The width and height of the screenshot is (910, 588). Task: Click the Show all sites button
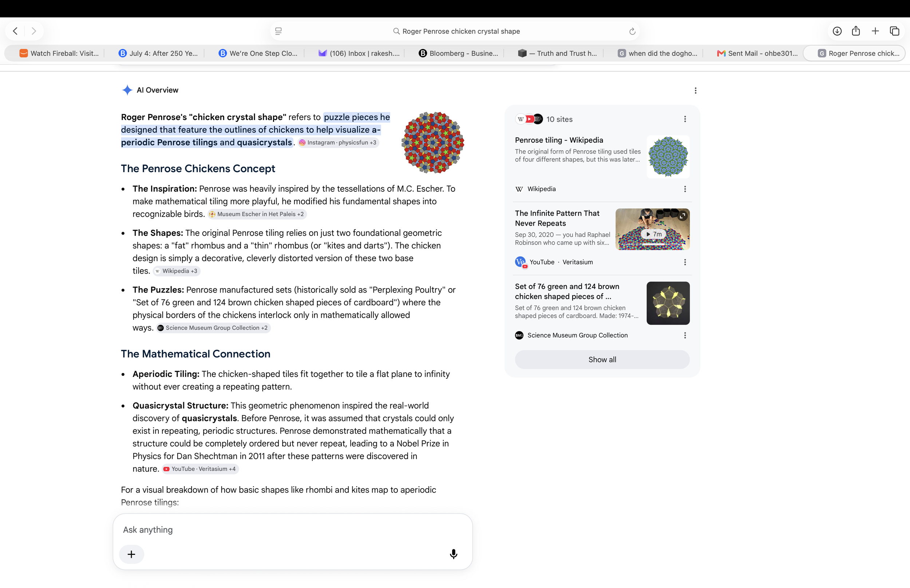tap(602, 359)
